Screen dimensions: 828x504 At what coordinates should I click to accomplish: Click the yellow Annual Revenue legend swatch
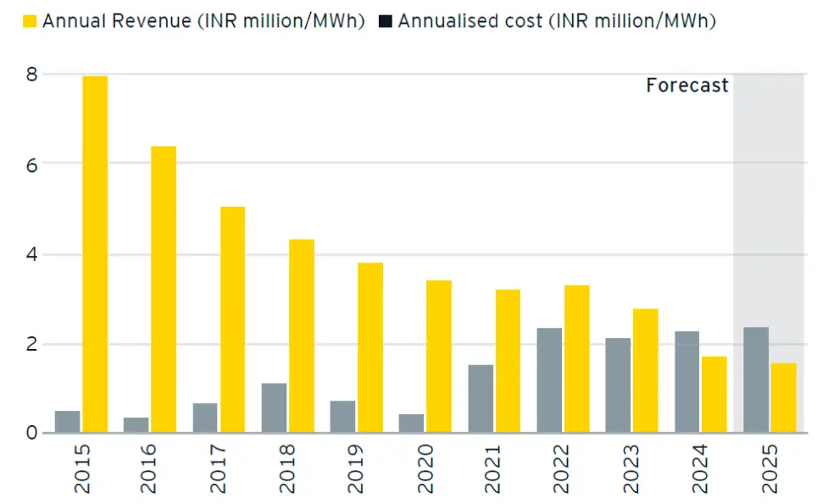31,21
